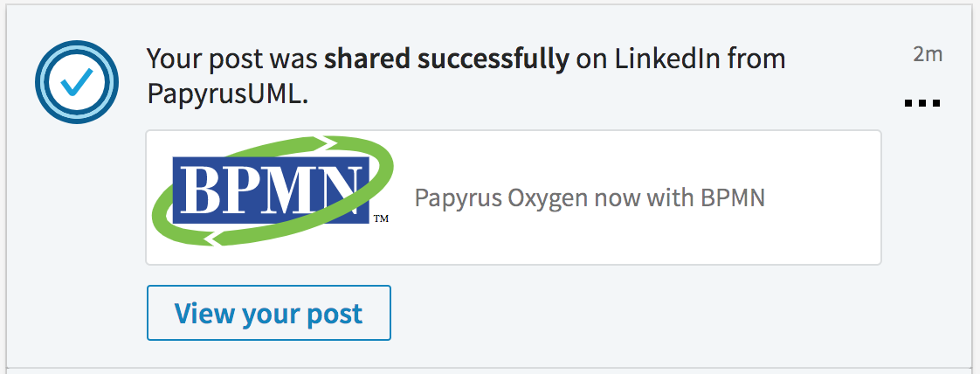Click the word Oxygen in article title
This screenshot has width=980, height=374.
546,198
